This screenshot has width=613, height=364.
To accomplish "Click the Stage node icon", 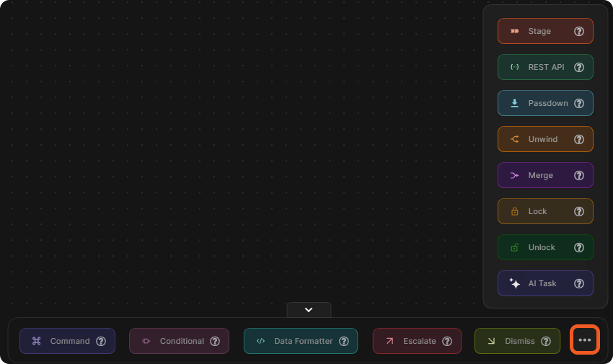I will click(514, 31).
